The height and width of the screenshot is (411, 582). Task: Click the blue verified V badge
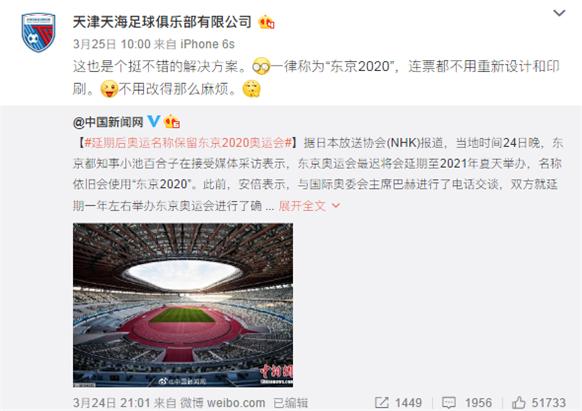click(154, 121)
